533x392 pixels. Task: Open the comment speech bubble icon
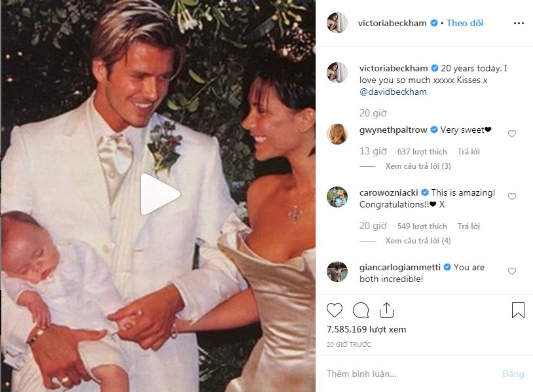361,310
